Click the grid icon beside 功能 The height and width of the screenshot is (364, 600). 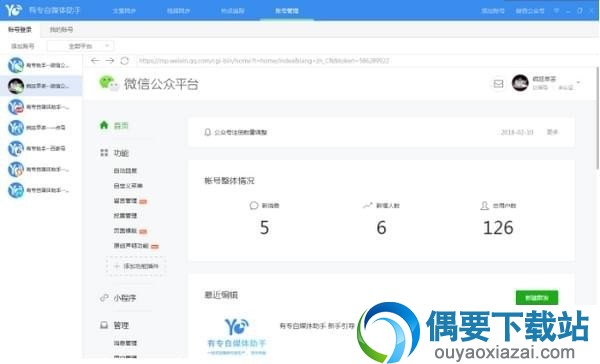(x=104, y=153)
